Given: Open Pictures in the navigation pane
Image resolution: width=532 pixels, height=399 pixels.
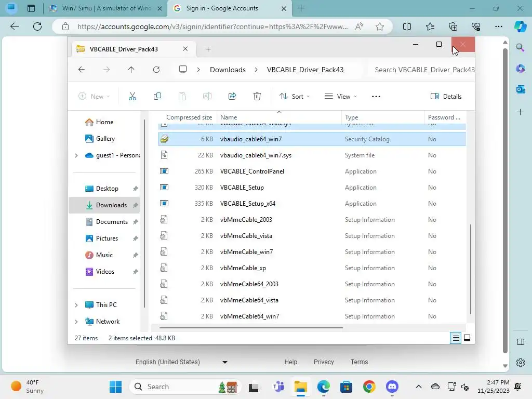Looking at the screenshot, I should point(107,238).
